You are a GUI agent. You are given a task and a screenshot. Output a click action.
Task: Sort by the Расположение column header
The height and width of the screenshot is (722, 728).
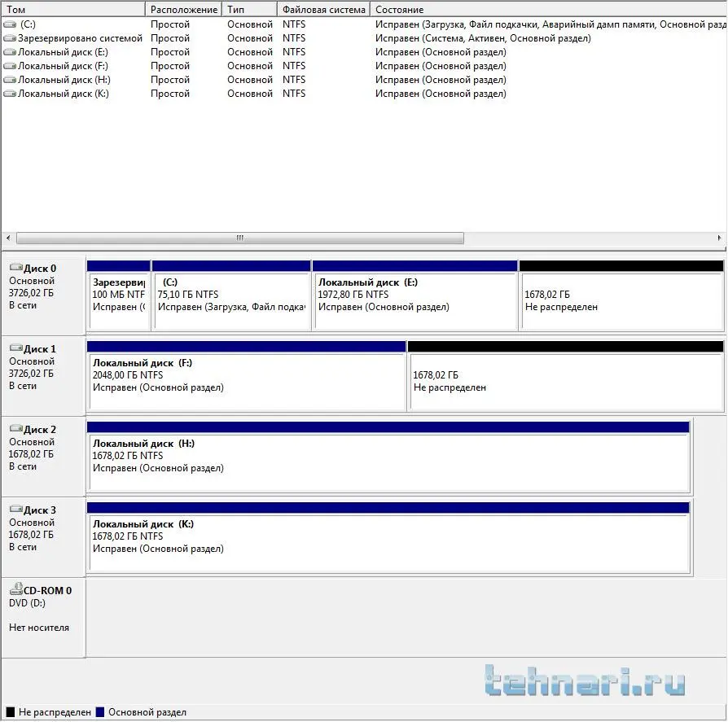[x=183, y=9]
